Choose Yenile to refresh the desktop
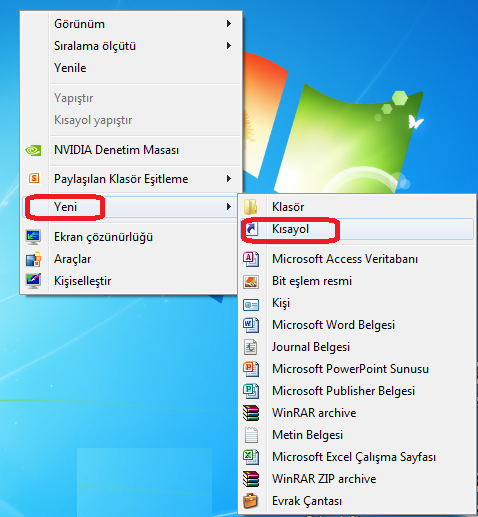This screenshot has height=517, width=478. 131,68
